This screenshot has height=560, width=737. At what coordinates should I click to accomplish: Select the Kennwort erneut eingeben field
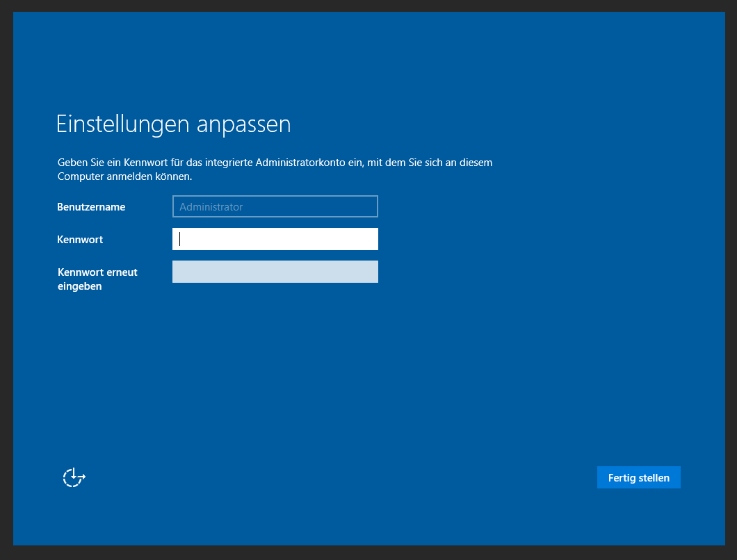[x=275, y=272]
